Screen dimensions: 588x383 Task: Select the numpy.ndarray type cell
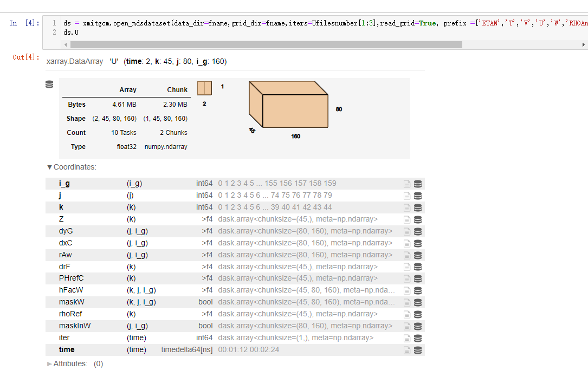pos(166,147)
